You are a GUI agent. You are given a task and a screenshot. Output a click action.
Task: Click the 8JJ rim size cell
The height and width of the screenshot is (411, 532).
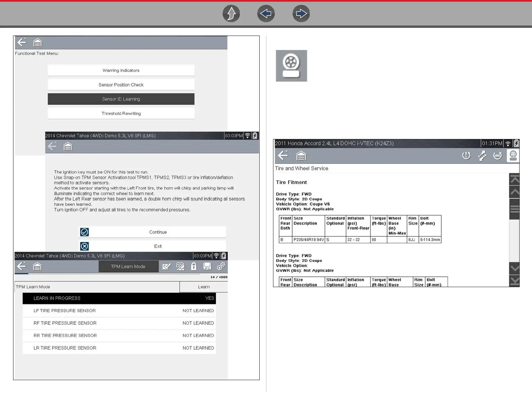(x=413, y=240)
